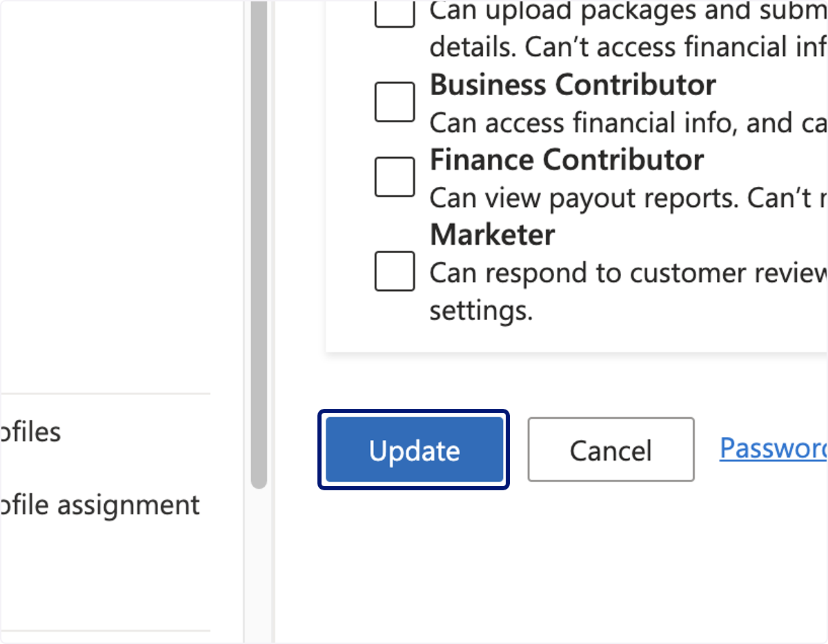Select checkbox for upload packages role
Image resolution: width=828 pixels, height=644 pixels.
395,13
